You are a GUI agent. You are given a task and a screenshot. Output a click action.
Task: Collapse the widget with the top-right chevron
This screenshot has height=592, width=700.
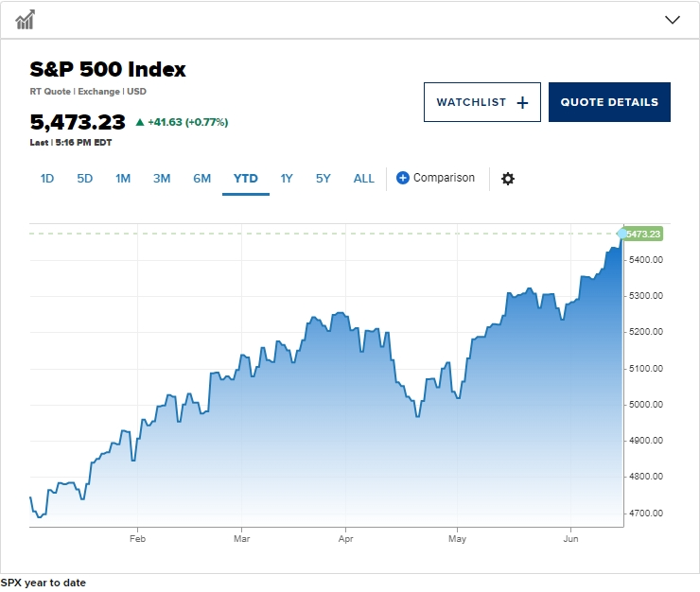click(673, 20)
